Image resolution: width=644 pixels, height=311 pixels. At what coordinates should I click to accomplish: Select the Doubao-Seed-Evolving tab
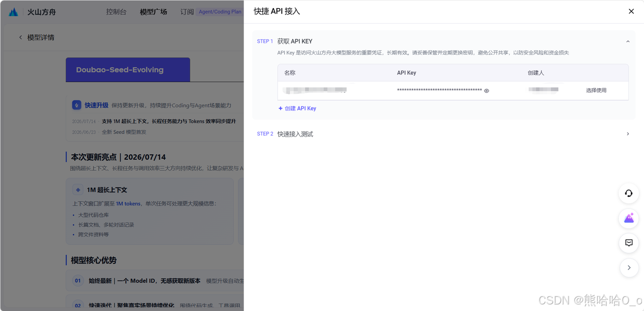coord(128,70)
